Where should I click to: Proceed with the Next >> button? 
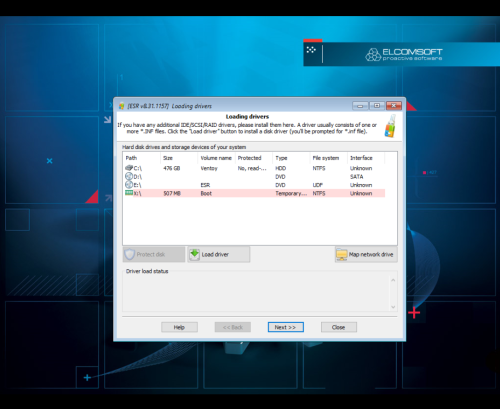pyautogui.click(x=286, y=327)
